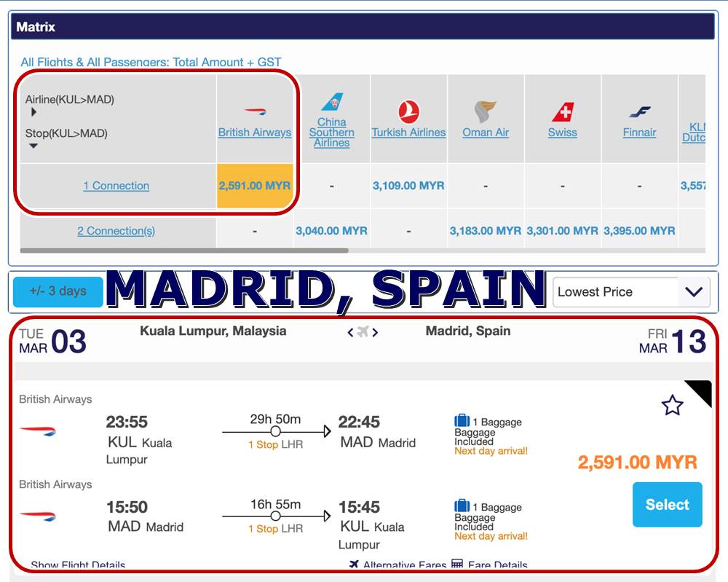Filter by 1 Connection row link
The height and width of the screenshot is (582, 728).
pos(116,186)
